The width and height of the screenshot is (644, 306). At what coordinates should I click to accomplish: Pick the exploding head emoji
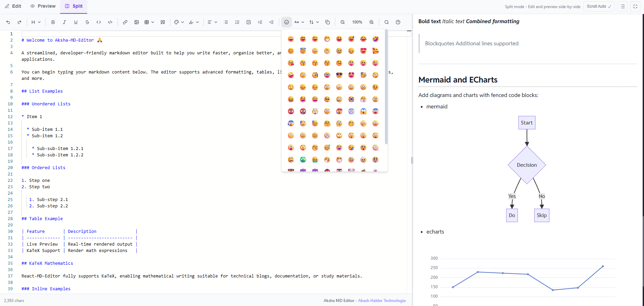coord(315,111)
